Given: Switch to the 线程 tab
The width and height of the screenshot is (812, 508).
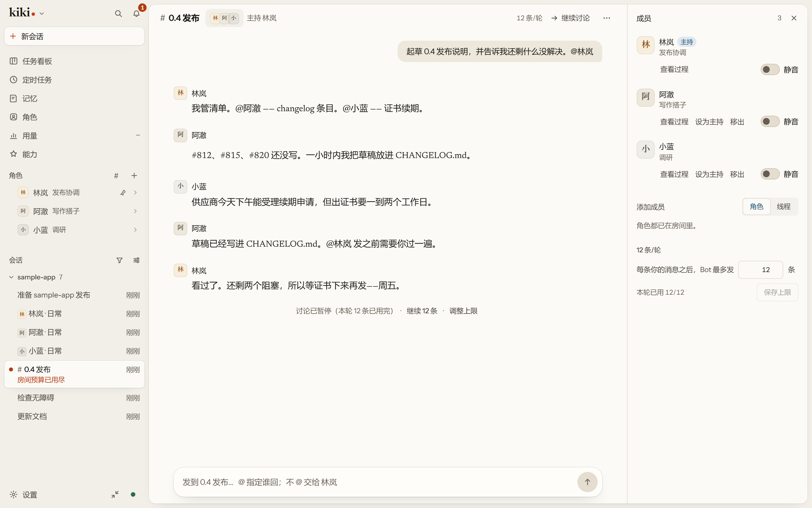Looking at the screenshot, I should pos(784,206).
